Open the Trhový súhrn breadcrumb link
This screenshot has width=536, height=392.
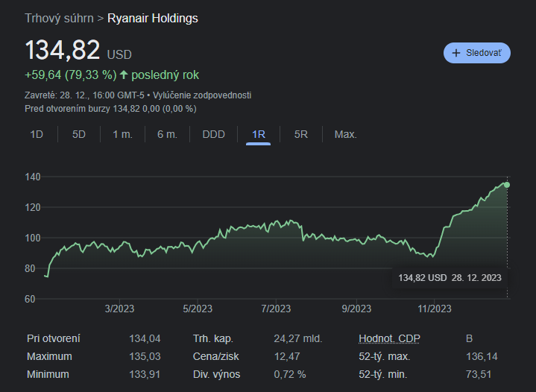[59, 19]
